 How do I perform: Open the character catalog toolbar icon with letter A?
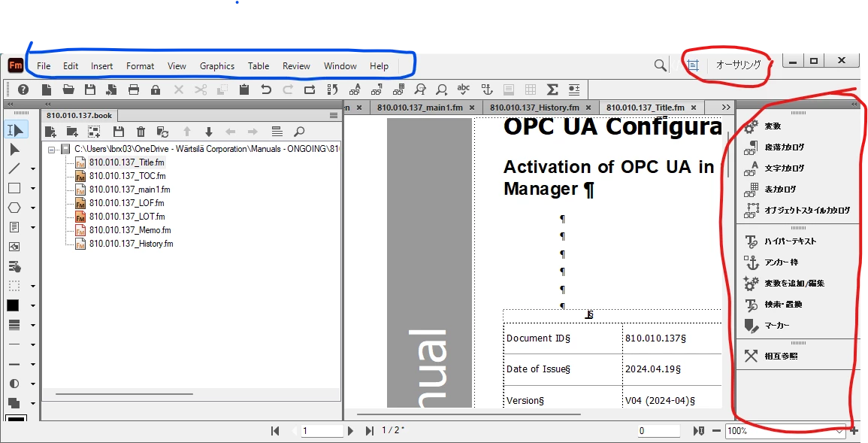click(x=355, y=90)
